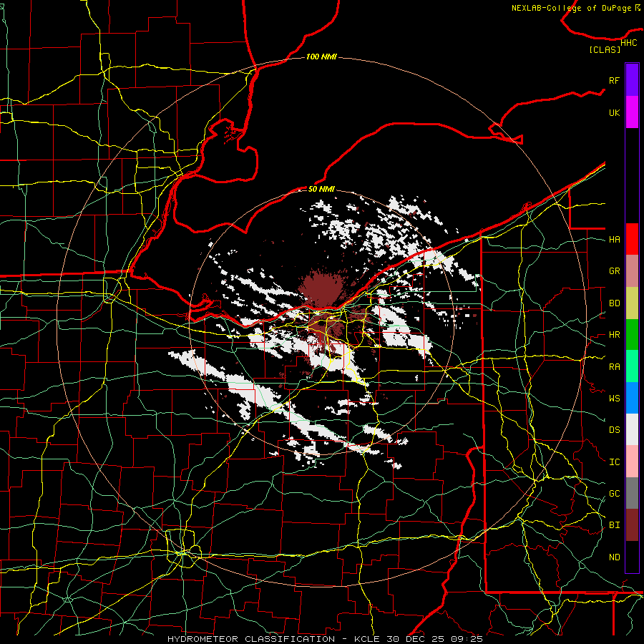The height and width of the screenshot is (644, 644).
Task: Click the 'RF' legend label
Action: 615,80
